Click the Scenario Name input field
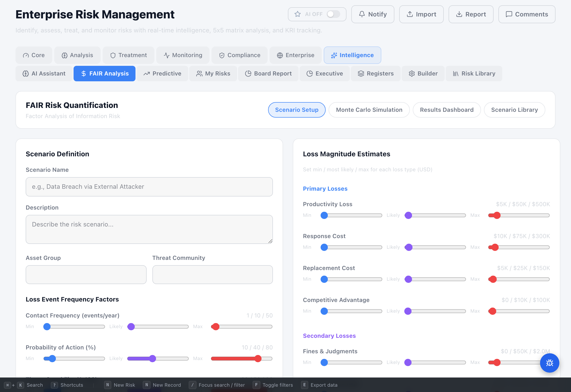The width and height of the screenshot is (571, 392). click(x=149, y=187)
